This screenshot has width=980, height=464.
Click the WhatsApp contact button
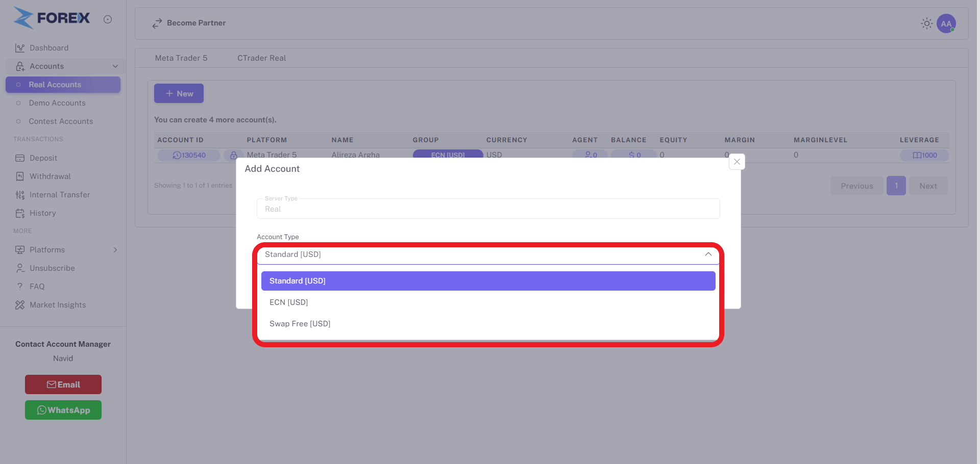(x=63, y=410)
